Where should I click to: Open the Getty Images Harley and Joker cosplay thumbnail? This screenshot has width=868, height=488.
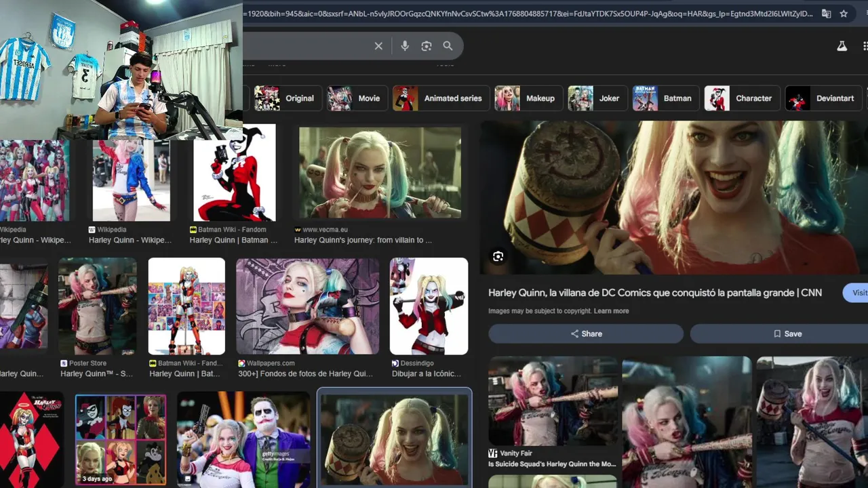tap(243, 439)
